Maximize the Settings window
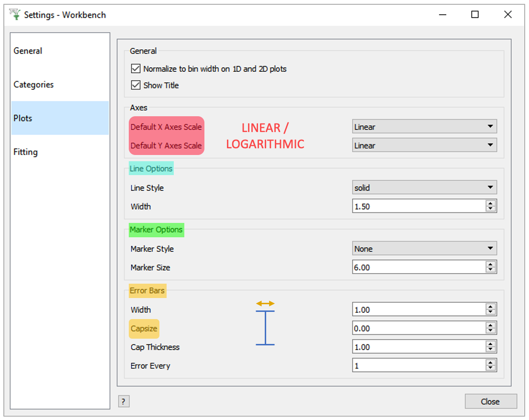Screen dimensions: 529x420 point(474,15)
